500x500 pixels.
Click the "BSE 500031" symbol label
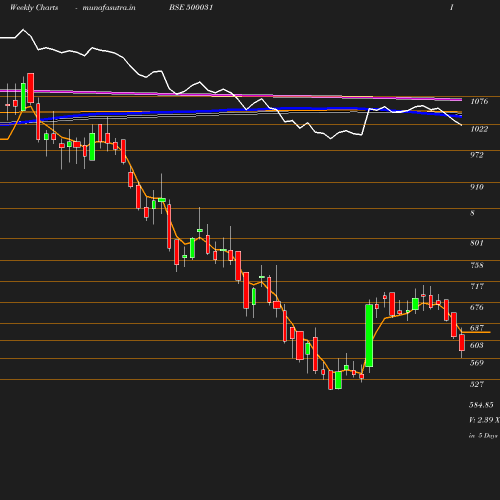coord(191,7)
